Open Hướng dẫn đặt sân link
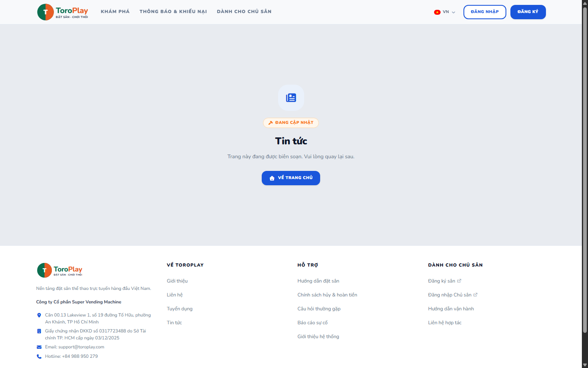The width and height of the screenshot is (588, 368). (318, 281)
